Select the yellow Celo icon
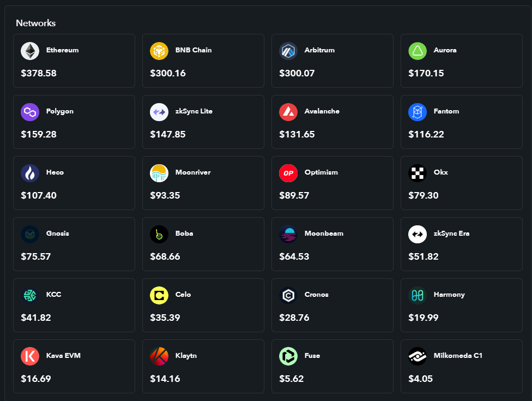 click(159, 295)
